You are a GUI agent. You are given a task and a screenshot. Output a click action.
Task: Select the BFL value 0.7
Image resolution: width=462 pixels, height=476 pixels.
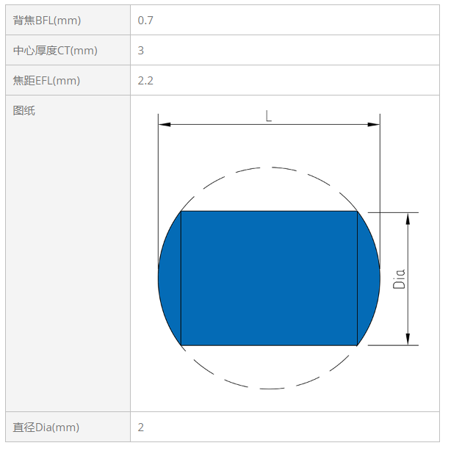coord(145,21)
